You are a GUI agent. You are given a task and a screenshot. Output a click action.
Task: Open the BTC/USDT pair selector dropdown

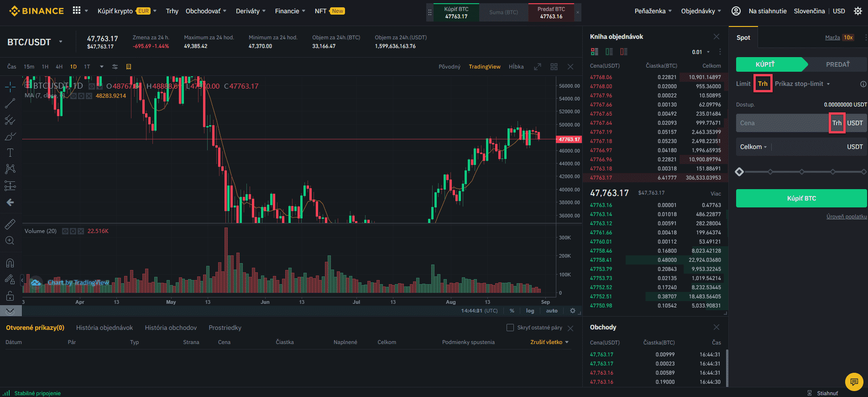61,42
